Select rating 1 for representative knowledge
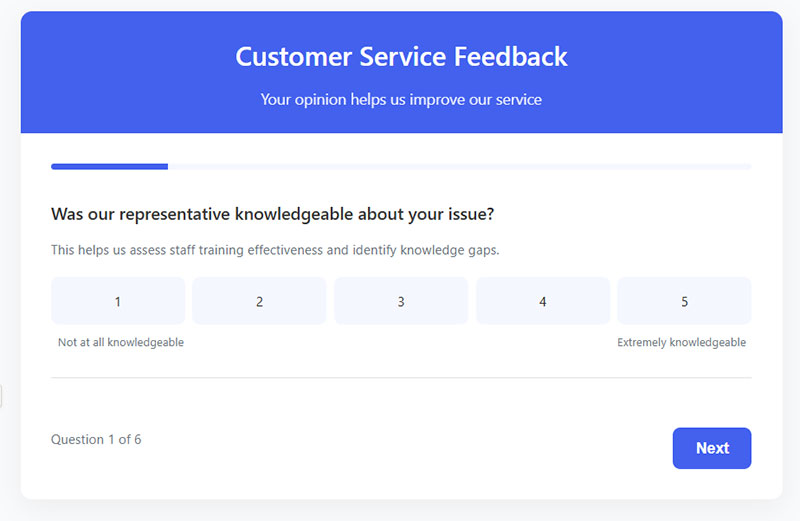This screenshot has width=800, height=521. pyautogui.click(x=118, y=301)
